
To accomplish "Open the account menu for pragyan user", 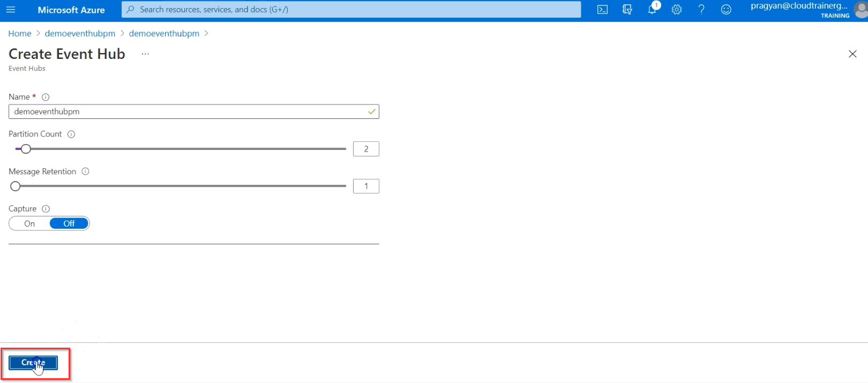I will [x=804, y=10].
